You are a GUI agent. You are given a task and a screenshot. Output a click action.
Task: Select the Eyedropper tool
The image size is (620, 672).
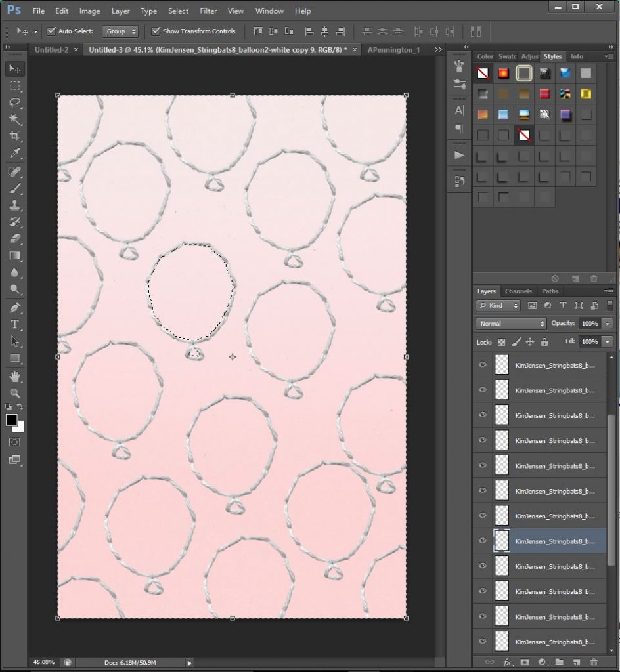[x=14, y=153]
